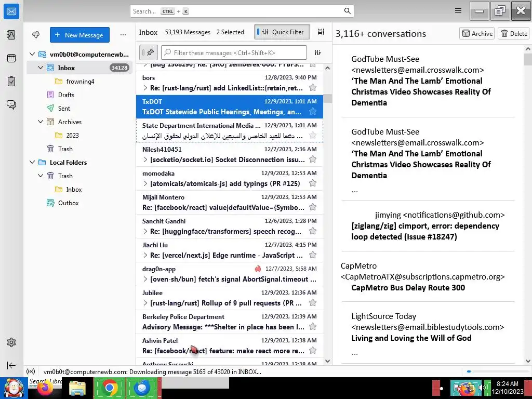Open Settings gear in sidebar
Viewport: 532px width, 399px height.
coord(11,342)
